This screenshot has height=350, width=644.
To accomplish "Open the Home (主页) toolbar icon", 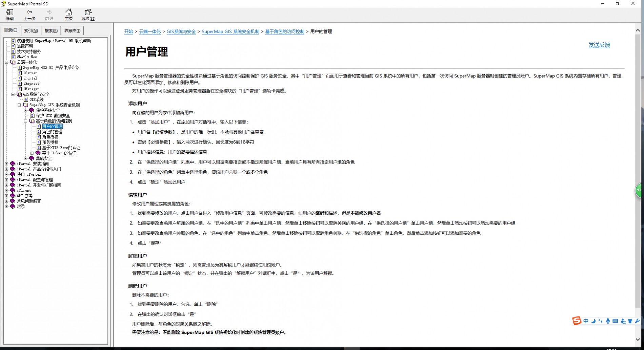I will 68,15.
